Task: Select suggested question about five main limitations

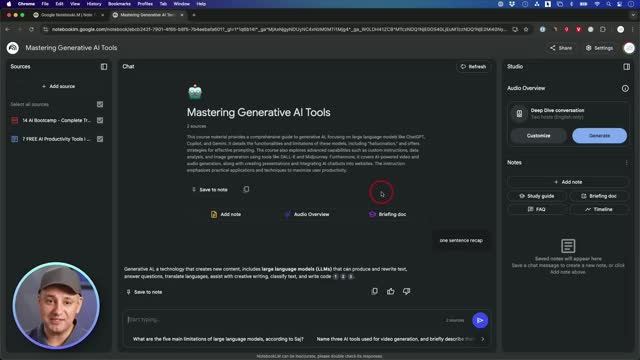Action: pos(218,339)
